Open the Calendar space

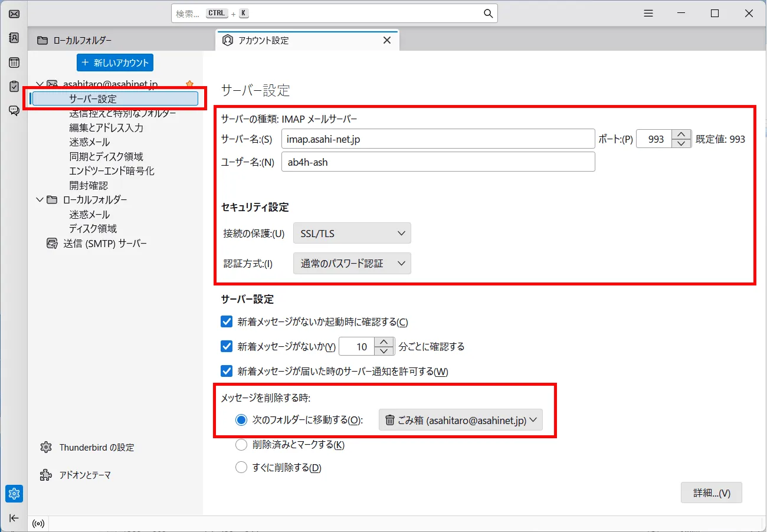(14, 62)
